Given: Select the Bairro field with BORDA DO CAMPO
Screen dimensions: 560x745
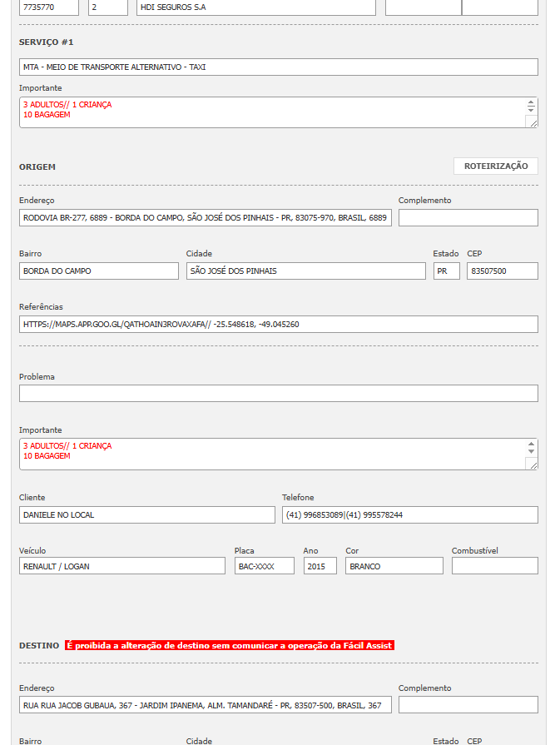Looking at the screenshot, I should (98, 271).
